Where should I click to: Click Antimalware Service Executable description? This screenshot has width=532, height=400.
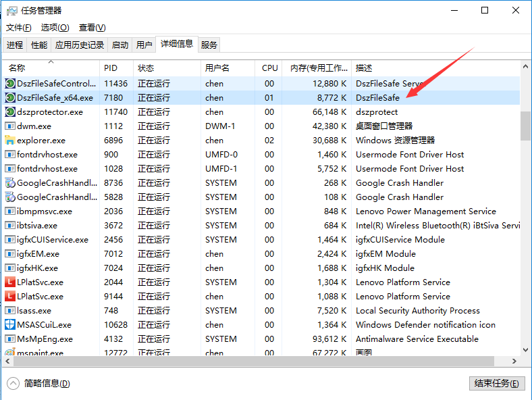(x=417, y=339)
